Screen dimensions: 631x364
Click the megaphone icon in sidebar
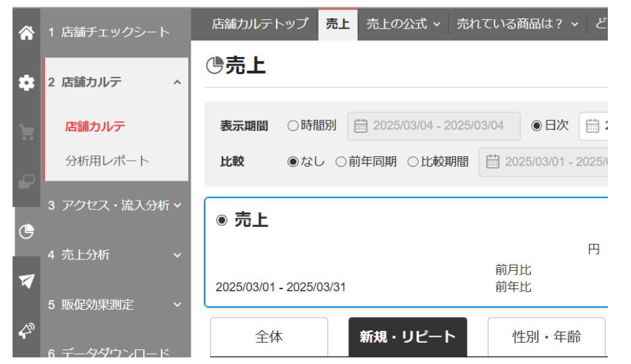pos(26,330)
